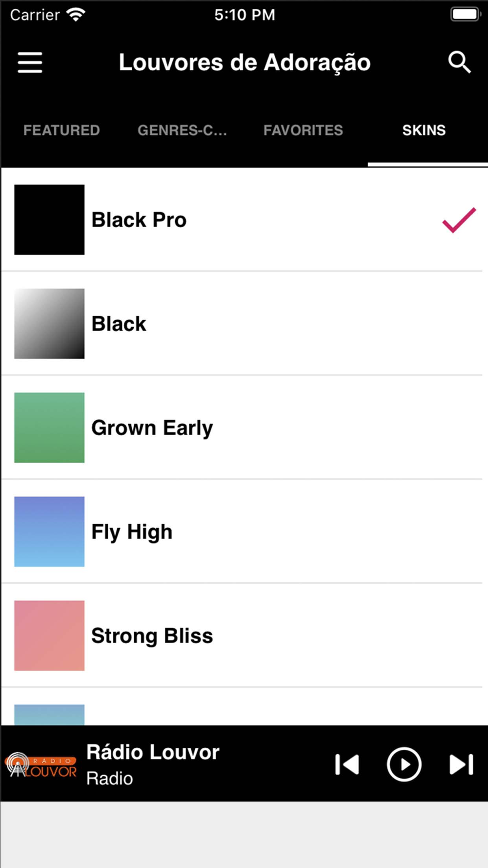Open the hamburger menu
The height and width of the screenshot is (868, 488).
tap(30, 62)
